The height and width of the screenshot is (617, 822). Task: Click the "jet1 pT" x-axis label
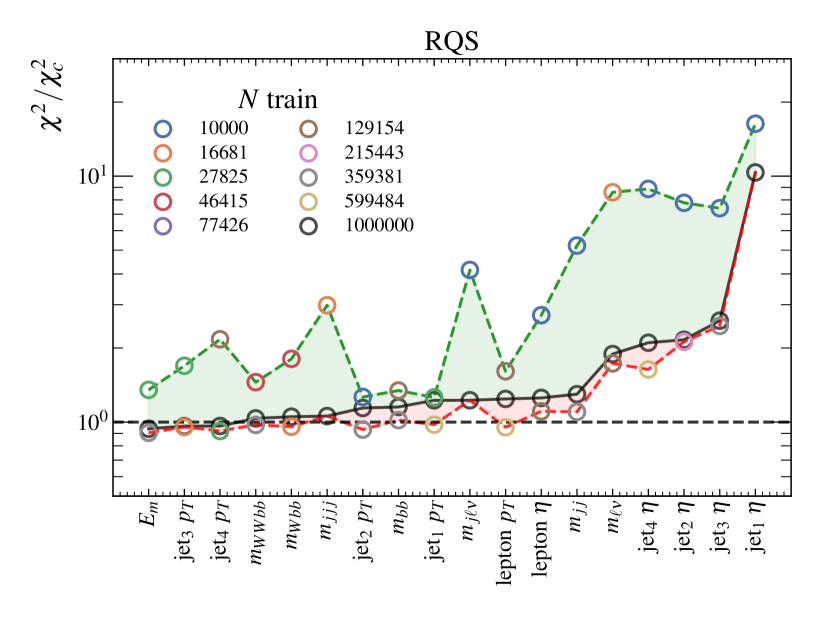click(x=436, y=531)
